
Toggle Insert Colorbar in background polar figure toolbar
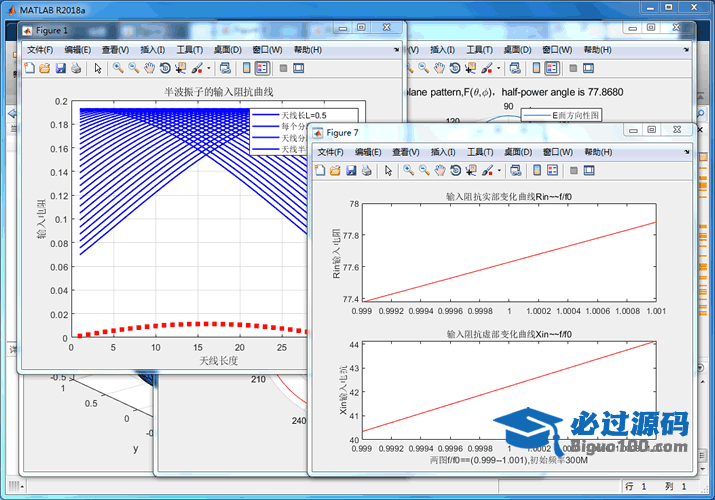[536, 68]
